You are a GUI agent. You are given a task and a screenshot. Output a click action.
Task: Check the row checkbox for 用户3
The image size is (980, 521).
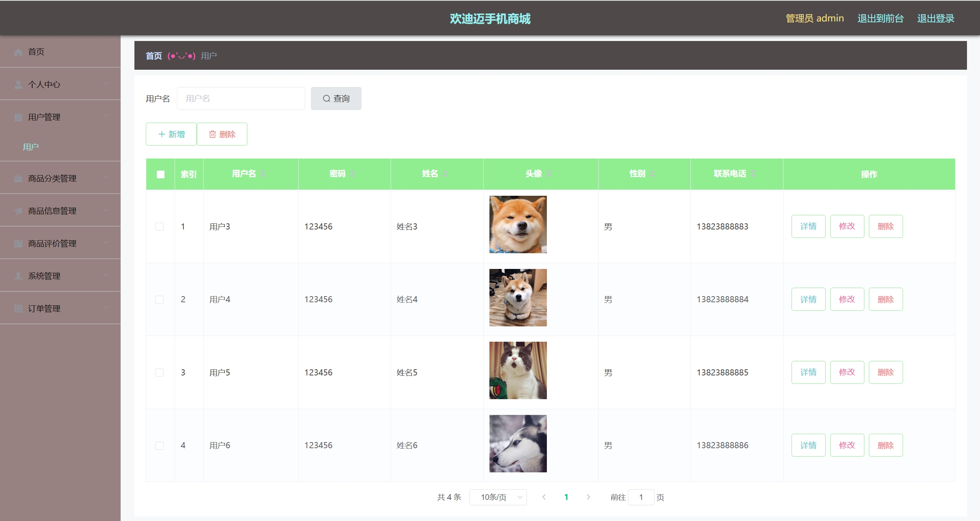pyautogui.click(x=160, y=227)
